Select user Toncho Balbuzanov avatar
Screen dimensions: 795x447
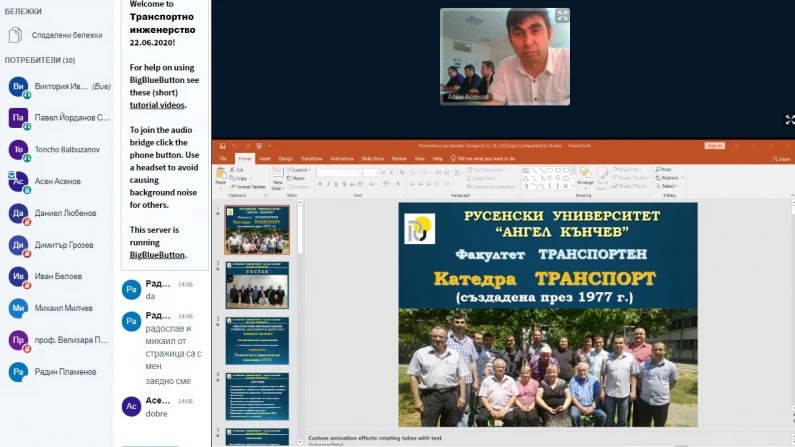click(18, 150)
